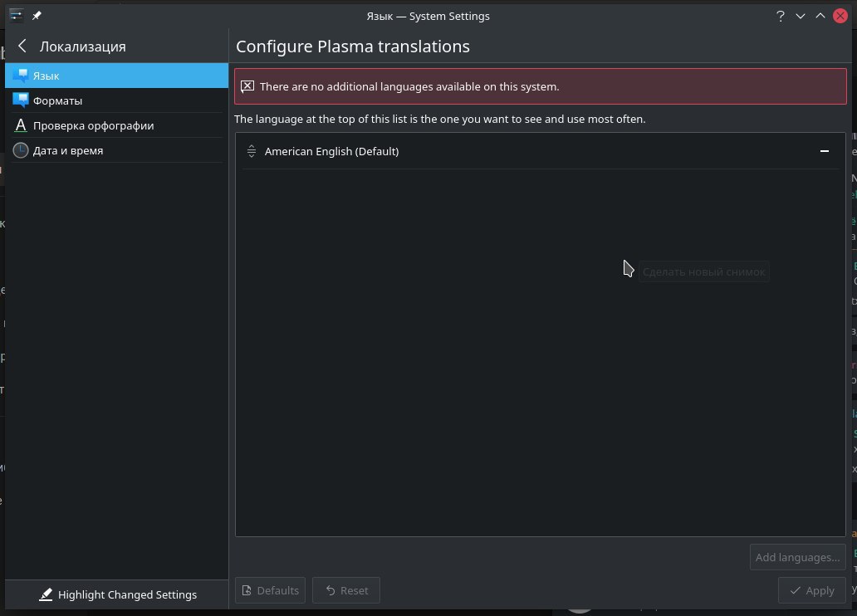Grab the reorder handle for American English
This screenshot has width=857, height=616.
[x=252, y=151]
